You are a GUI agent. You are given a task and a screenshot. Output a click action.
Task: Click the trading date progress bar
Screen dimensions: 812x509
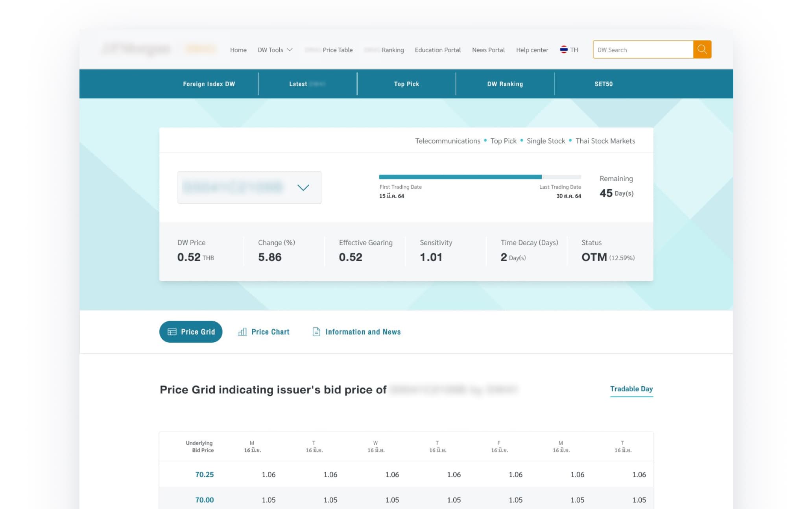tap(480, 177)
